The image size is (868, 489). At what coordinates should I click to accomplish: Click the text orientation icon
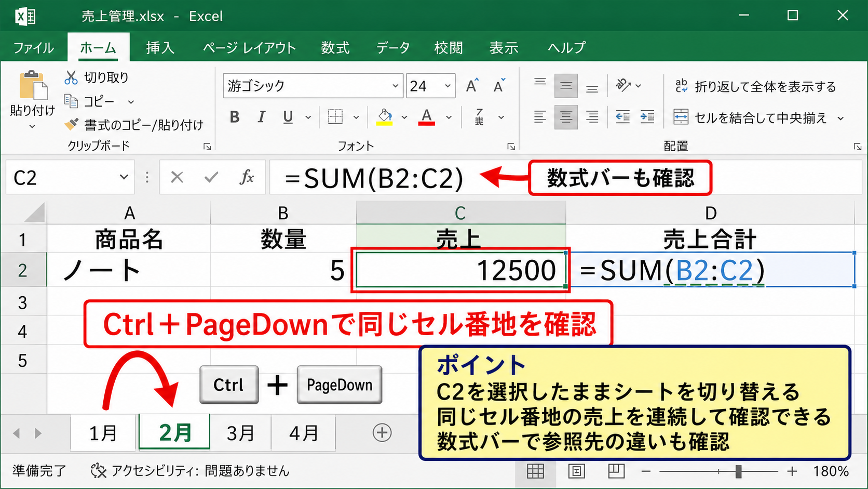(x=623, y=85)
